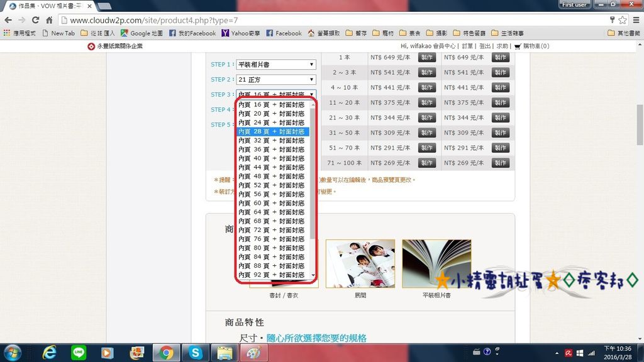
Task: Open the media player taskbar icon
Action: (x=108, y=353)
